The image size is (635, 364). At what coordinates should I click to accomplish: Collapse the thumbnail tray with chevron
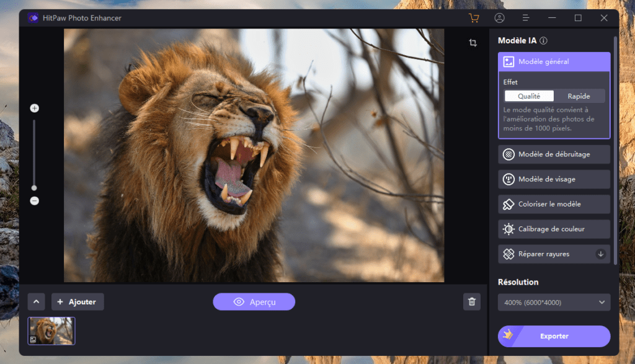(36, 301)
